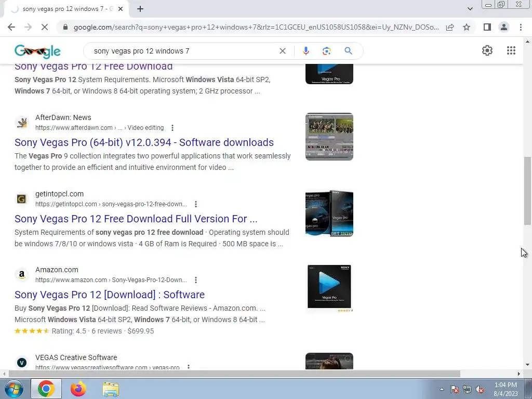The height and width of the screenshot is (399, 532).
Task: Open the Chrome three-dot menu
Action: pyautogui.click(x=521, y=27)
